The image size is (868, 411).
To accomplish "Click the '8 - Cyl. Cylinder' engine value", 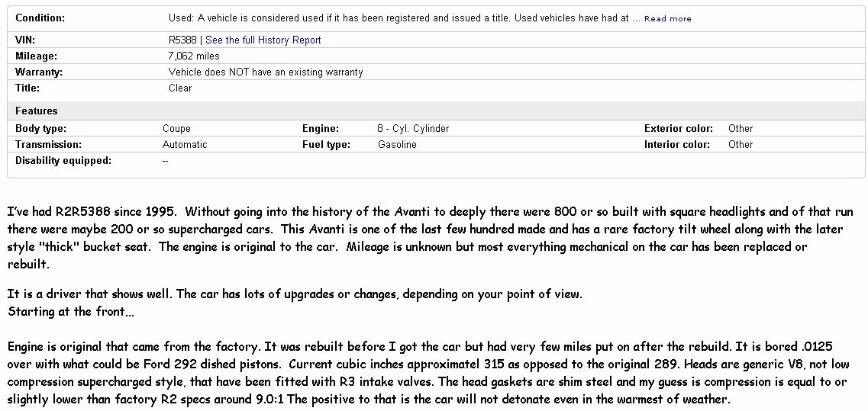I will tap(413, 128).
